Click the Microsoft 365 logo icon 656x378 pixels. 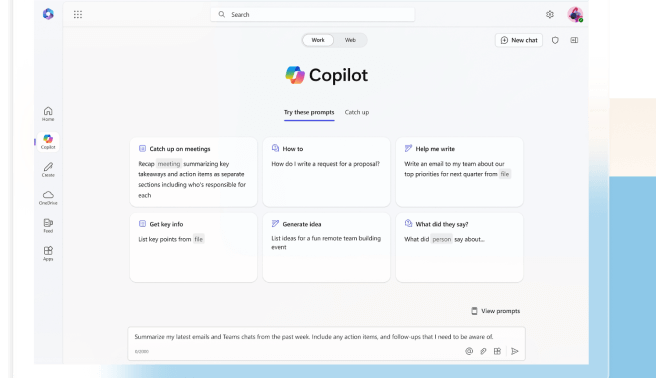[48, 14]
